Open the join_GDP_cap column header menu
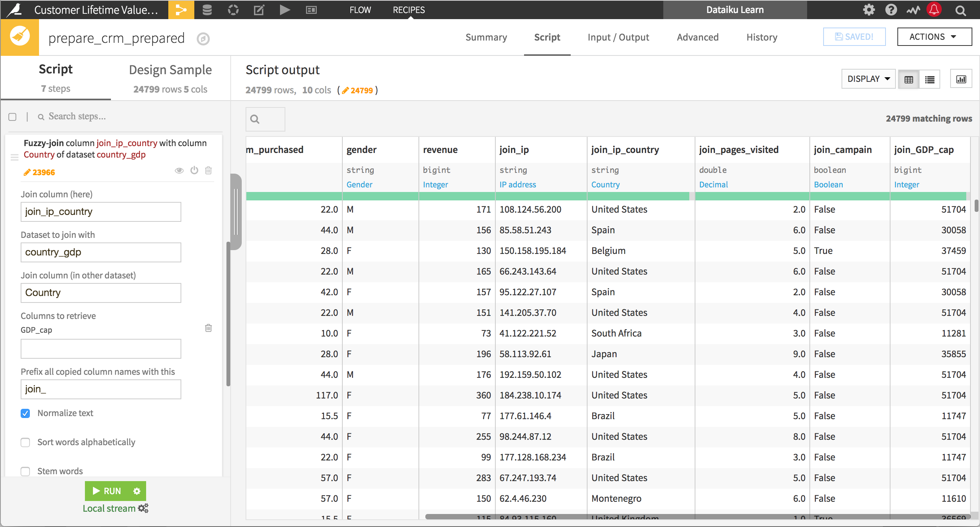Image resolution: width=980 pixels, height=527 pixels. tap(923, 150)
